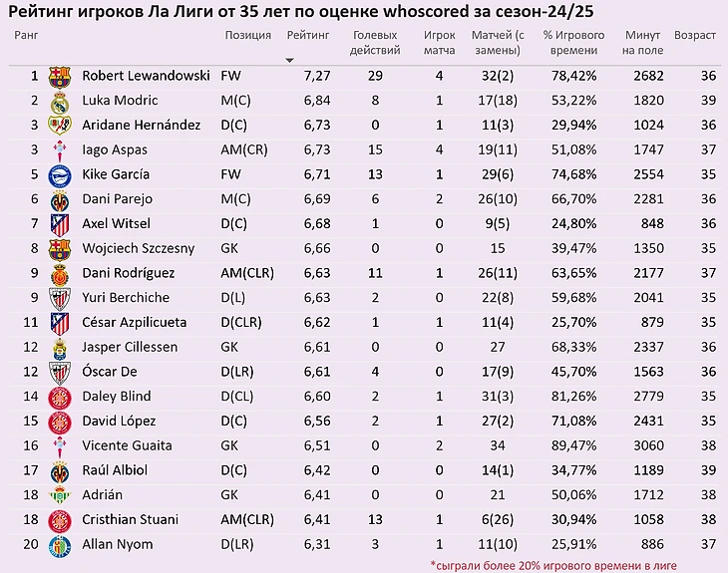Screen dimensions: 728x573
Task: Click the club logo beside Jasper Cillessen
Action: [x=60, y=347]
